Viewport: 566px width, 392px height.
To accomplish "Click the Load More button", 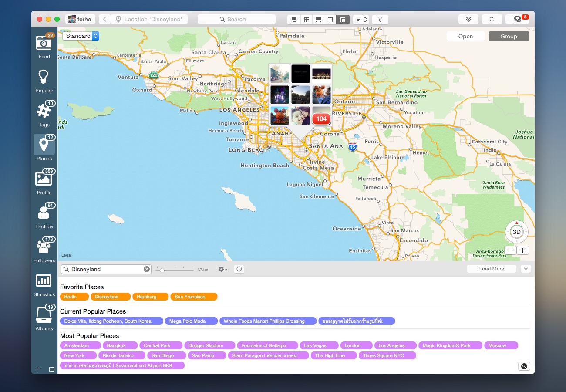I will coord(492,269).
